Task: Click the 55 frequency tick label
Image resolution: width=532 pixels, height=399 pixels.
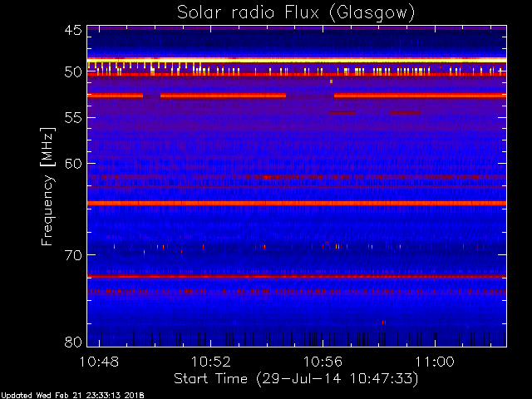Action: point(73,118)
